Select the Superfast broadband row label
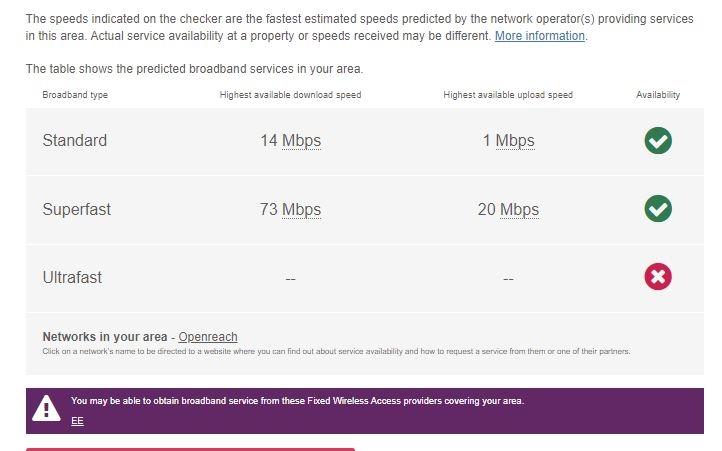Screen dimensions: 722x451 76,209
